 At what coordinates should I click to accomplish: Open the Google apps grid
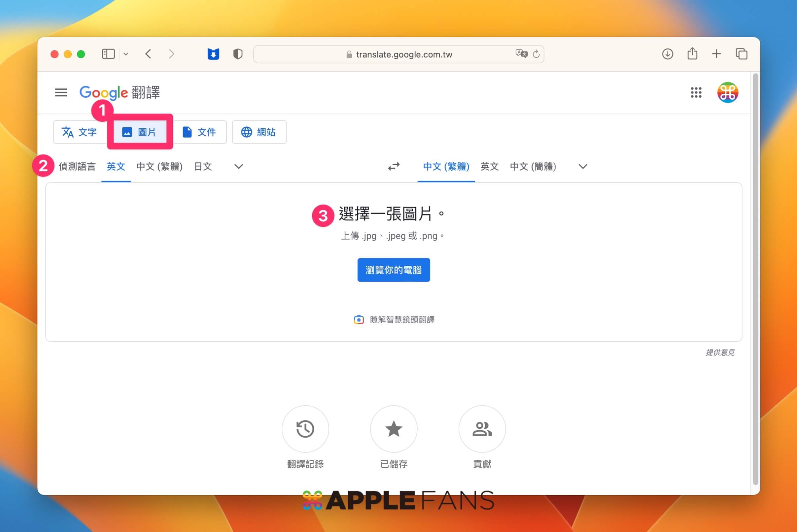(696, 93)
